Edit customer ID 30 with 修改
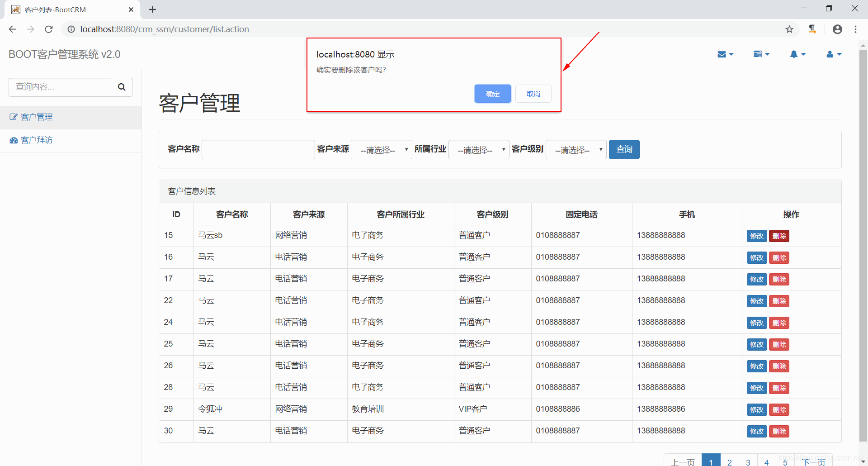868x466 pixels. coord(757,431)
